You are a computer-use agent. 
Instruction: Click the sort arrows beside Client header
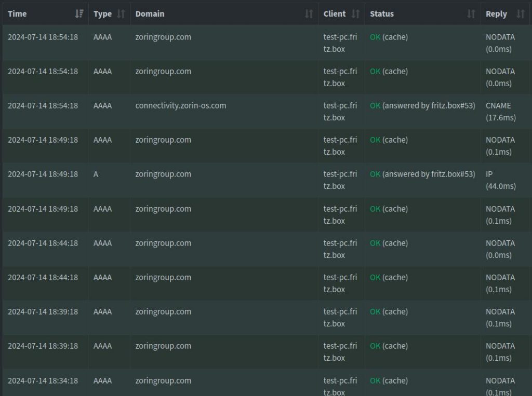click(355, 14)
